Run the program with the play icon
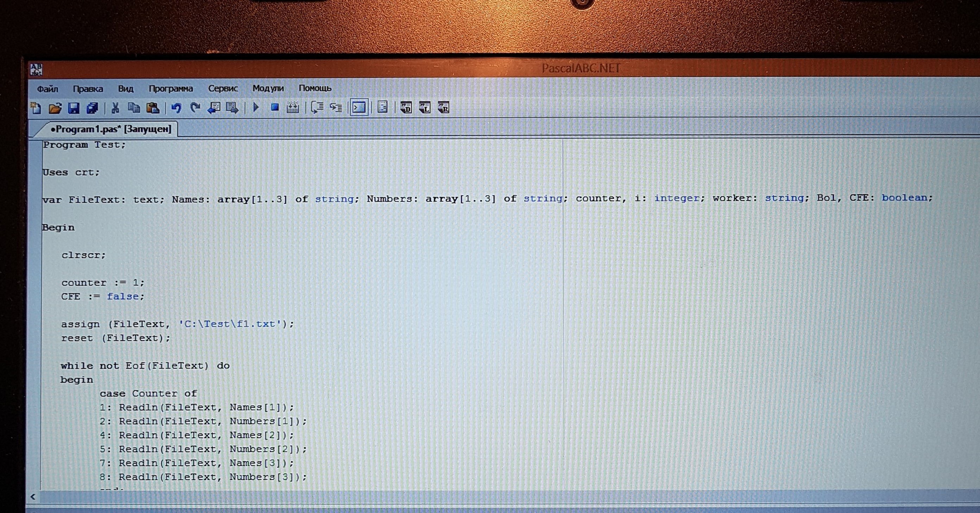The image size is (980, 513). point(256,108)
